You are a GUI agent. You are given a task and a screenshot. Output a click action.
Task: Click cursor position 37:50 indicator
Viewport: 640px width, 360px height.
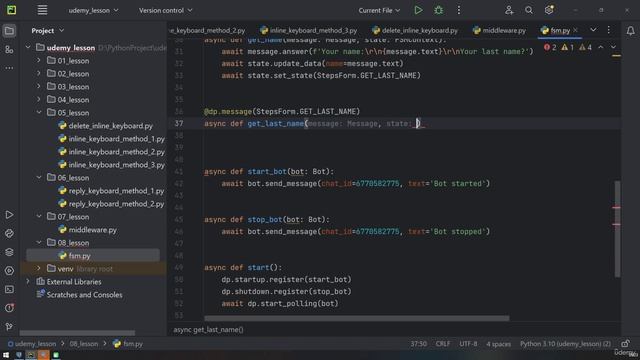418,344
